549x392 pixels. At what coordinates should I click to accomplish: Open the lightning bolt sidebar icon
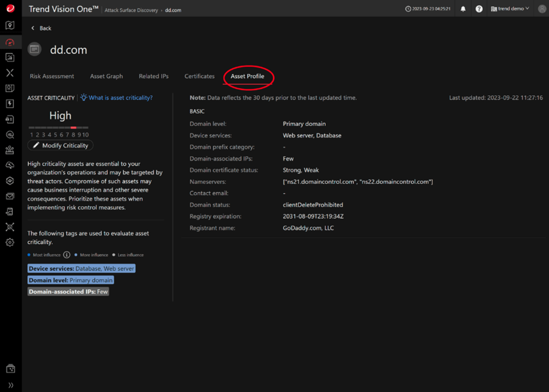pyautogui.click(x=10, y=104)
